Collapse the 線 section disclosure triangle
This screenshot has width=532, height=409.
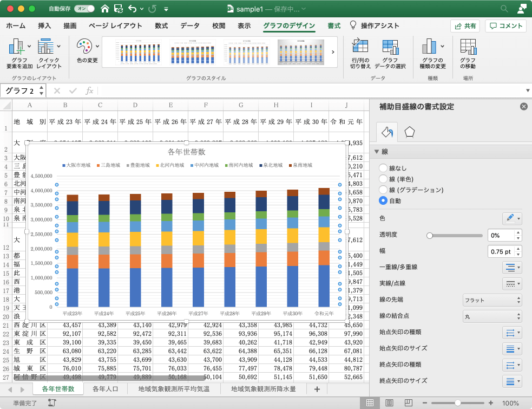(377, 152)
